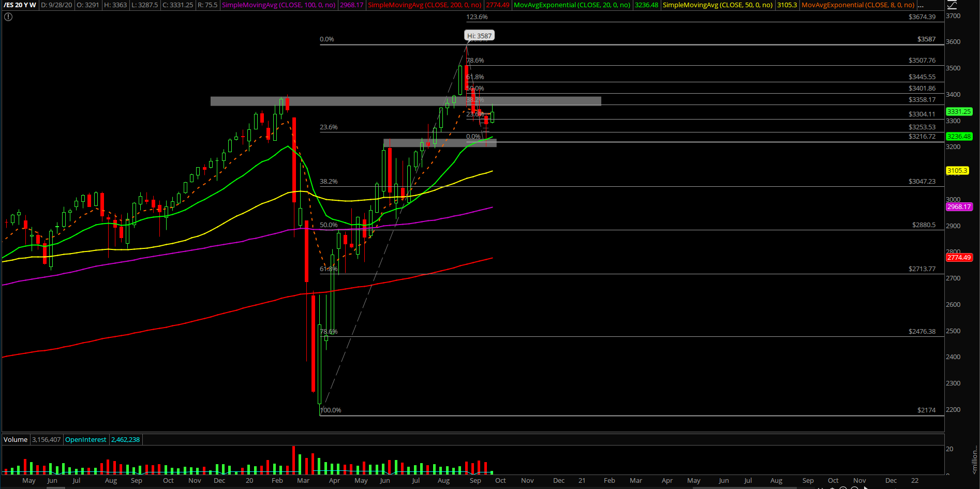Click the yellow 3105.3 price axis tag
This screenshot has height=489, width=980.
tap(957, 171)
